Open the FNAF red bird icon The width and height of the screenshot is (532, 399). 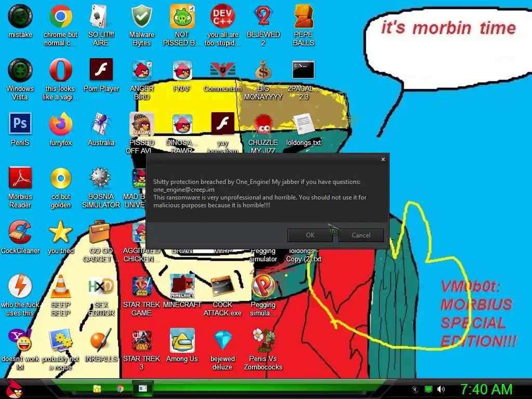pyautogui.click(x=182, y=70)
